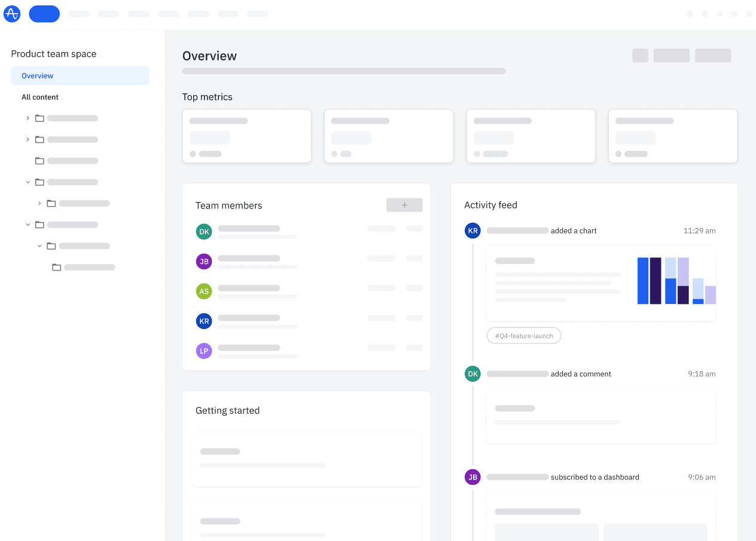Select AS avatar in Team members

(204, 291)
